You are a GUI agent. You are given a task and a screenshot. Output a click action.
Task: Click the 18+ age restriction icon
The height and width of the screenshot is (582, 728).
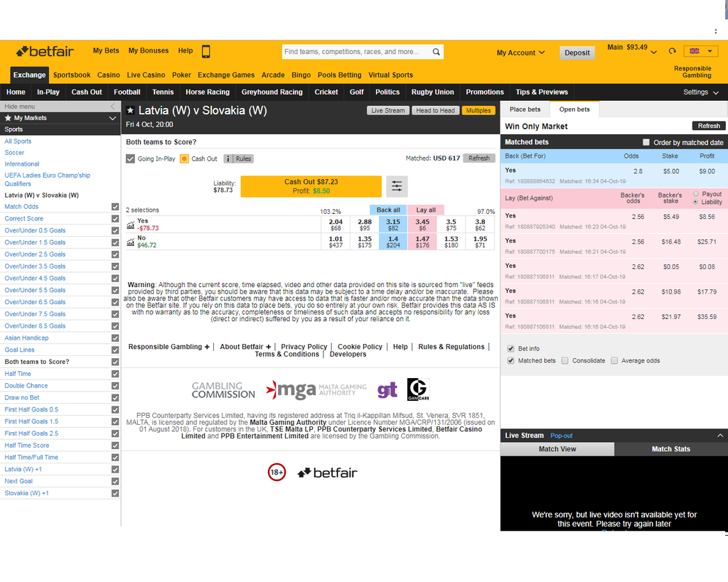pyautogui.click(x=277, y=472)
